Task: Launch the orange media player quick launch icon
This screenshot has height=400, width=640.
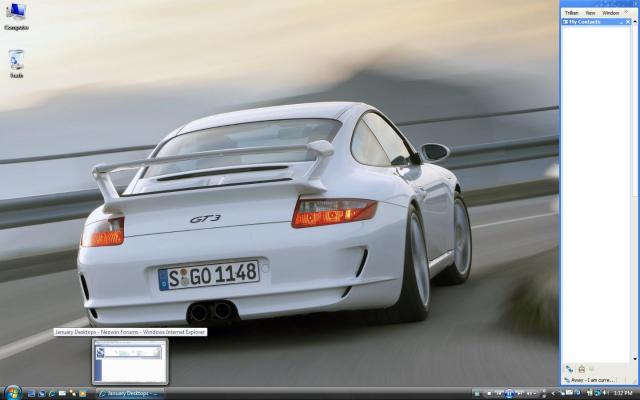Action: pos(82,393)
